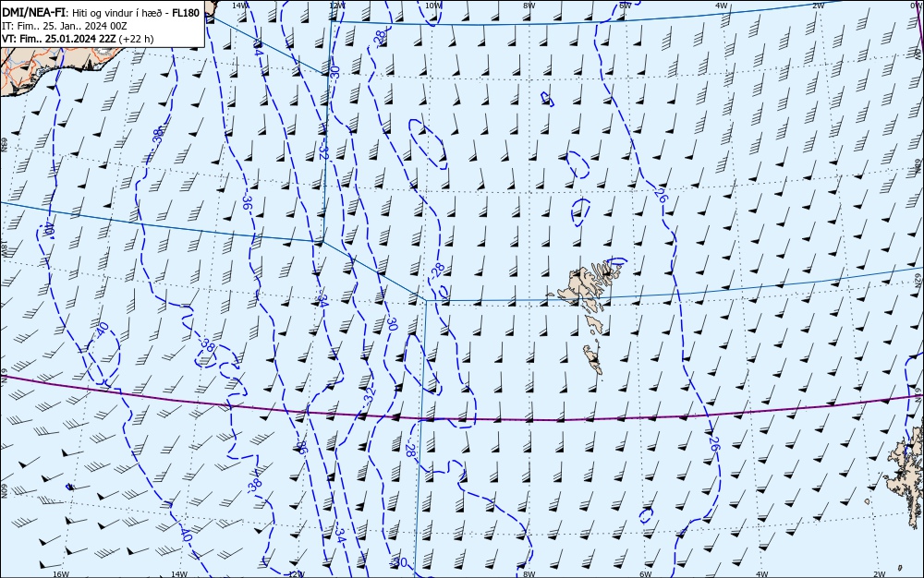The width and height of the screenshot is (924, 578).
Task: Click "-40" label inside the closed loop
Action: [x=103, y=329]
